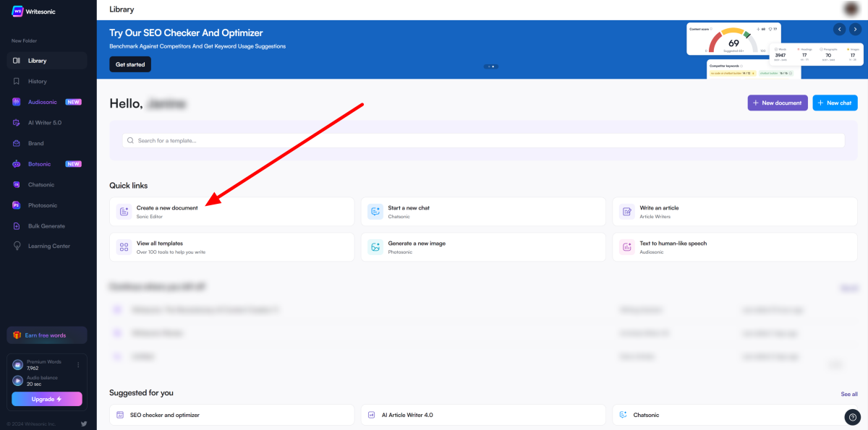Go to the next banner slide
868x430 pixels.
pyautogui.click(x=855, y=29)
